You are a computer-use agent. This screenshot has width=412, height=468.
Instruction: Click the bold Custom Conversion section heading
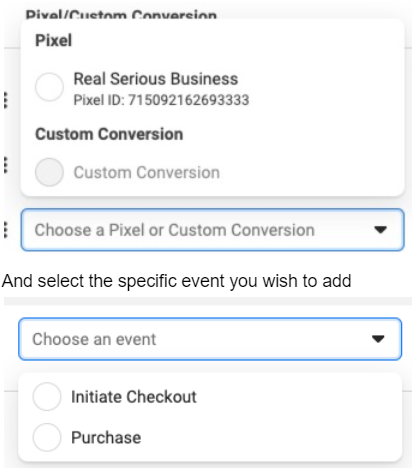point(109,134)
